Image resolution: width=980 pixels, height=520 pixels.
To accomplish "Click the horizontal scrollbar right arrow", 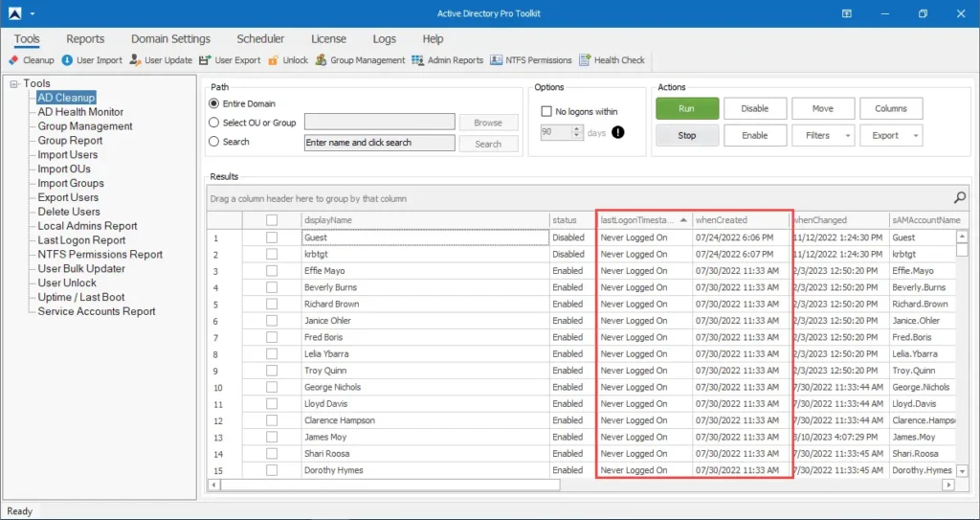I will click(948, 485).
